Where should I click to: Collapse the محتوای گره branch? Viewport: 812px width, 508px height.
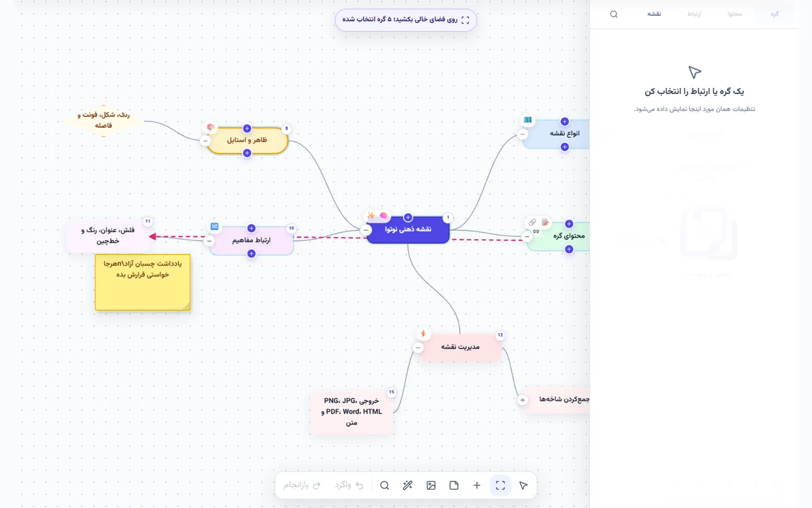[527, 237]
